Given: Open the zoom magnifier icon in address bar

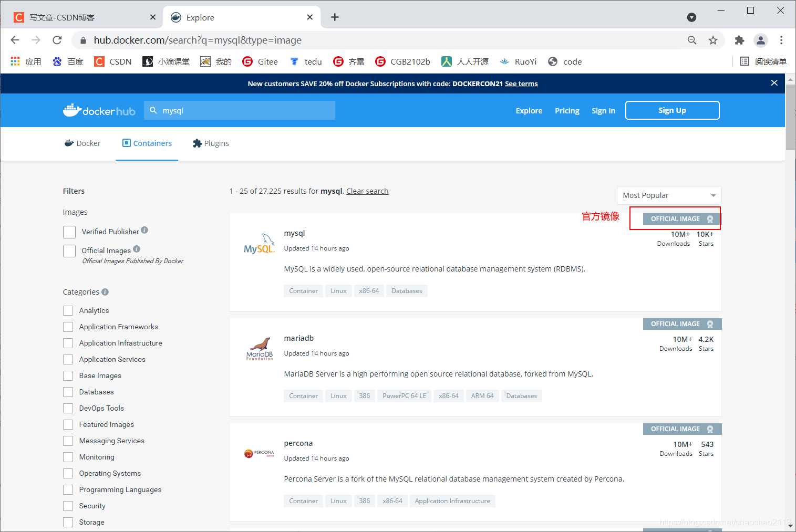Looking at the screenshot, I should pyautogui.click(x=692, y=40).
